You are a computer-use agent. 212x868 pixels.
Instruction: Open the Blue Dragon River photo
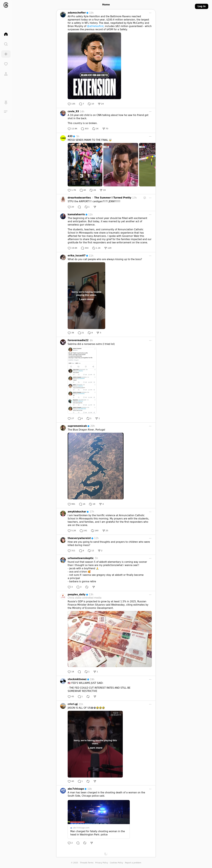[95, 466]
